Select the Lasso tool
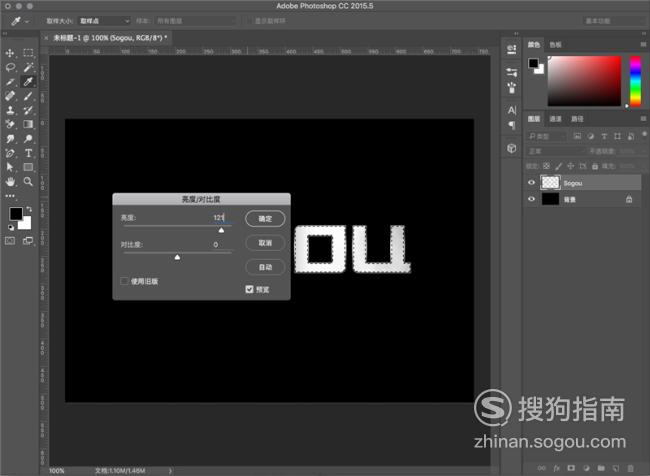 coord(10,67)
